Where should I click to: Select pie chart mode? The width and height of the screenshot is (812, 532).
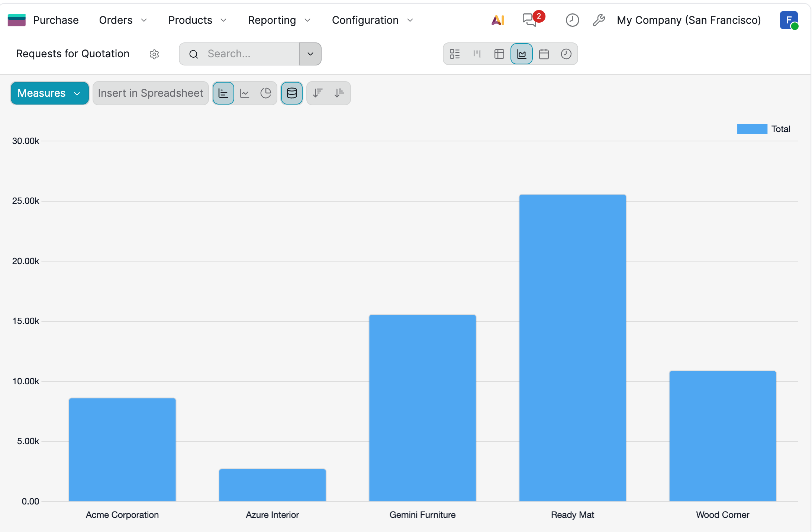265,93
